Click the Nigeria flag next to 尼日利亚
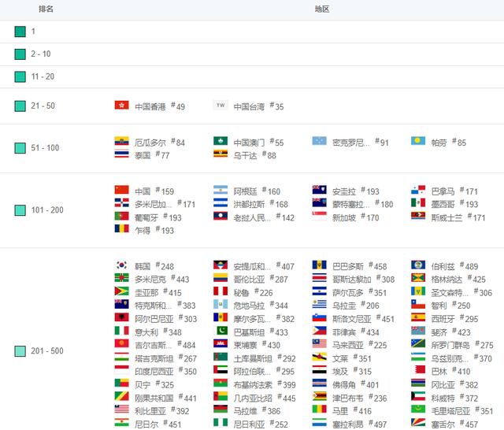 point(220,423)
